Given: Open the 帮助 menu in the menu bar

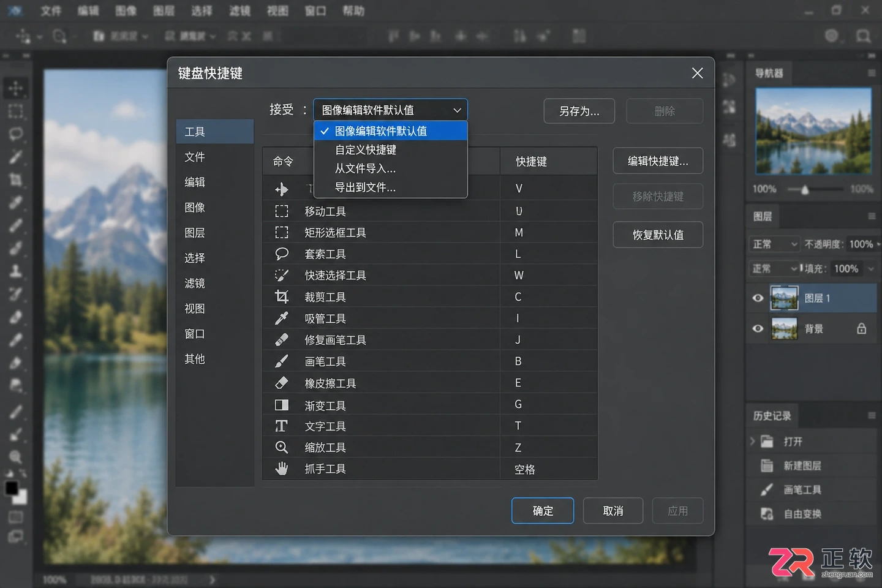Looking at the screenshot, I should 353,11.
